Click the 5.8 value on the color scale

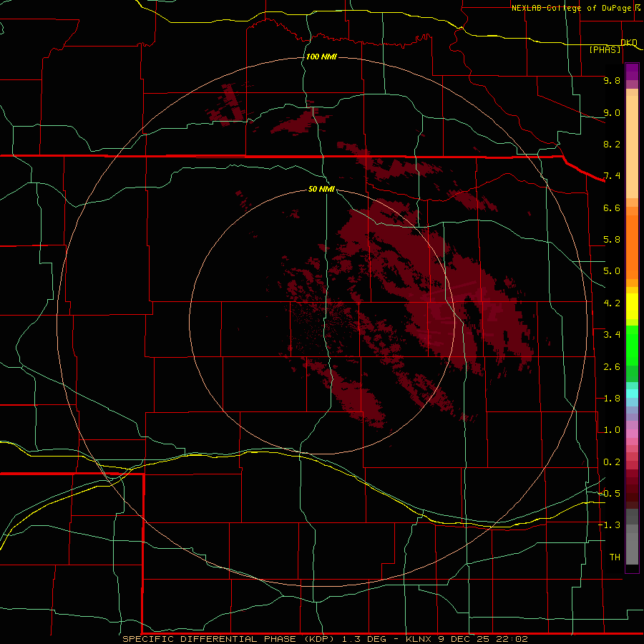pyautogui.click(x=612, y=240)
